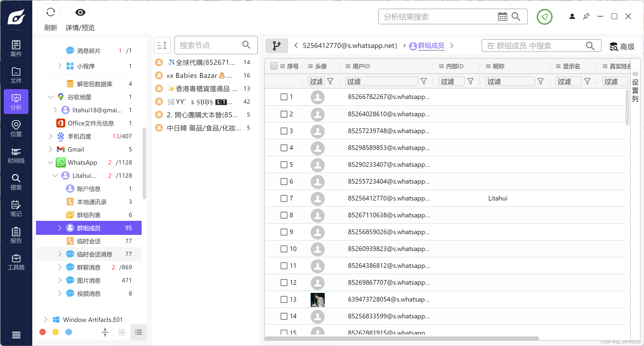Switch to the 分析 (Analysis) sidebar tab
This screenshot has width=644, height=346.
click(x=16, y=102)
